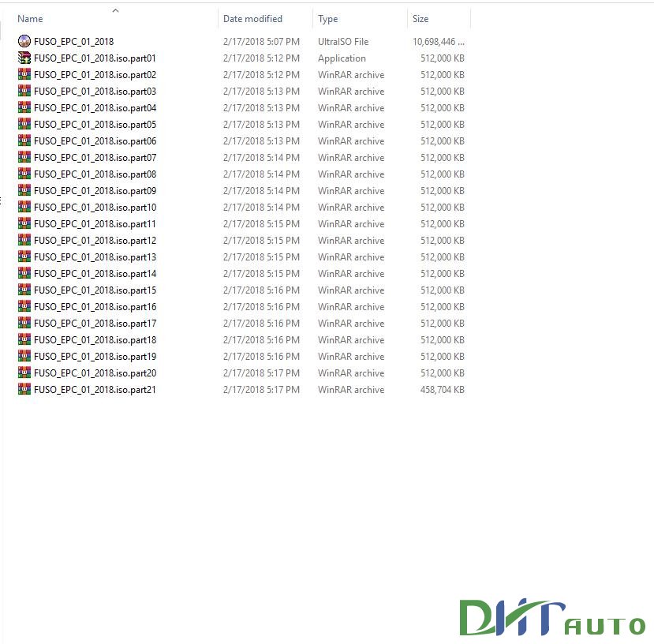Toggle the sort direction arrow above Name
The image size is (654, 644).
click(x=115, y=10)
